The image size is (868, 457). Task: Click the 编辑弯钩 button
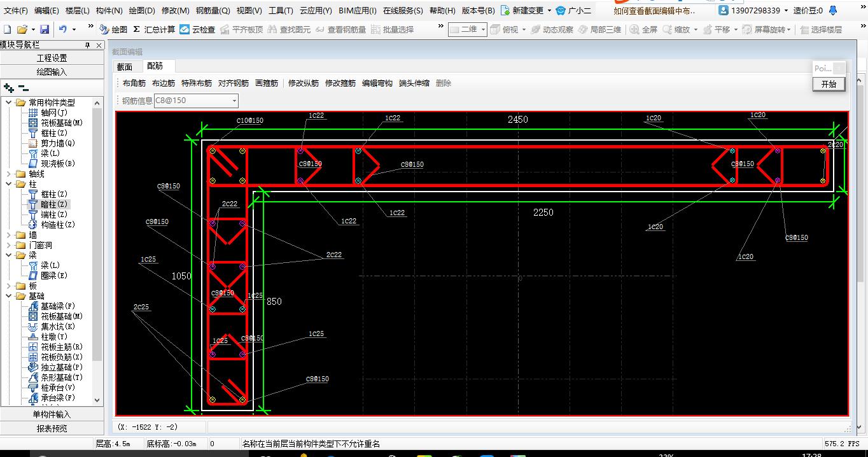(377, 83)
